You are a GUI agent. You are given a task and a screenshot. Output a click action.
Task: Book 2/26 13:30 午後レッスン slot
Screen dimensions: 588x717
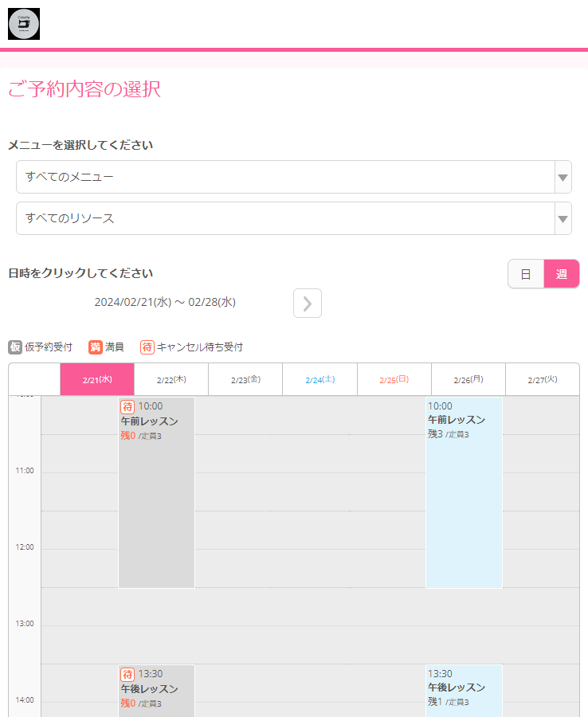point(464,692)
